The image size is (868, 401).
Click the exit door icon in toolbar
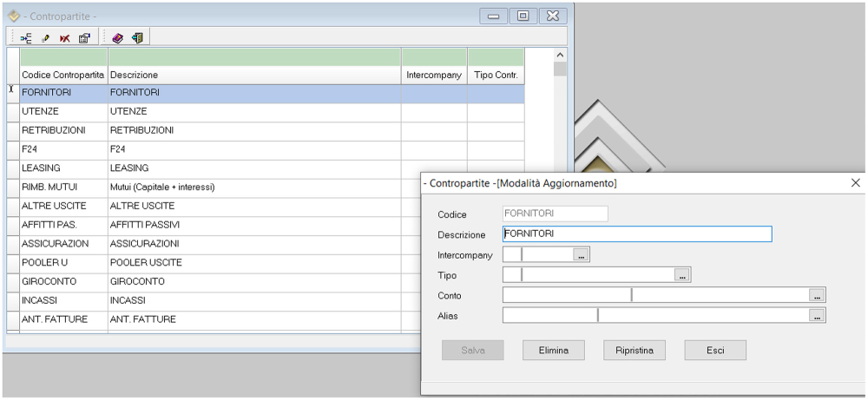[x=136, y=37]
